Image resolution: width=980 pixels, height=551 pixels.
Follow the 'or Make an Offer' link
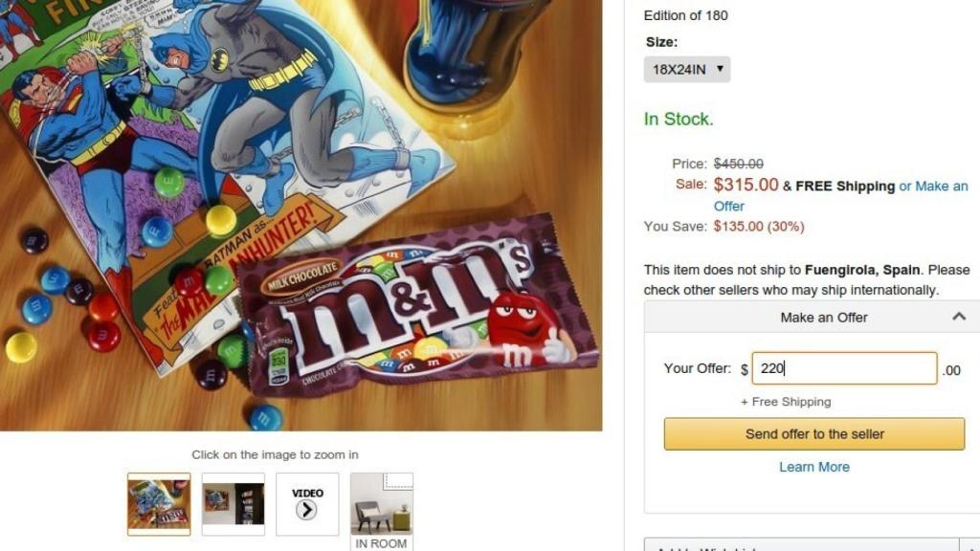pyautogui.click(x=840, y=195)
